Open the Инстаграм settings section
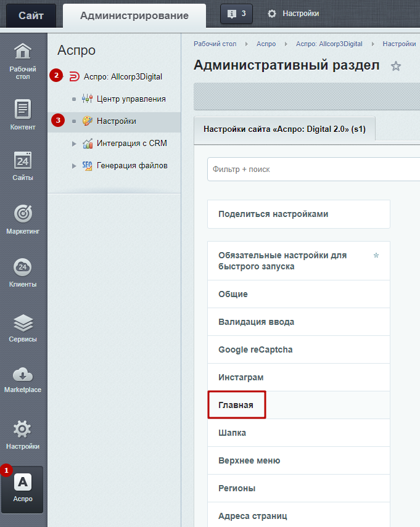Screen dimensions: 420x527 click(x=299, y=377)
